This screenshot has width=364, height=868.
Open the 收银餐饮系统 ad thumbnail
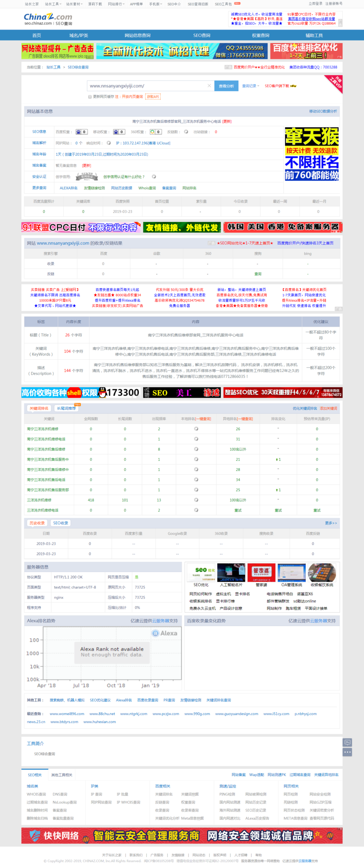click(322, 572)
